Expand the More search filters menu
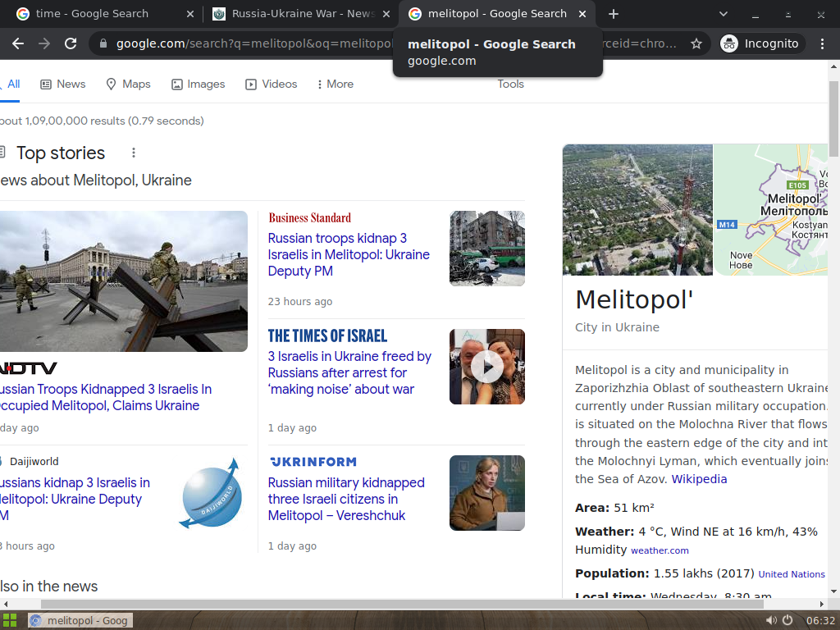 335,84
